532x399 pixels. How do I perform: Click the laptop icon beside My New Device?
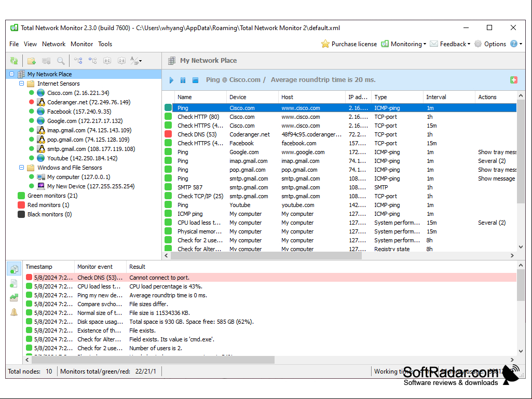point(41,186)
